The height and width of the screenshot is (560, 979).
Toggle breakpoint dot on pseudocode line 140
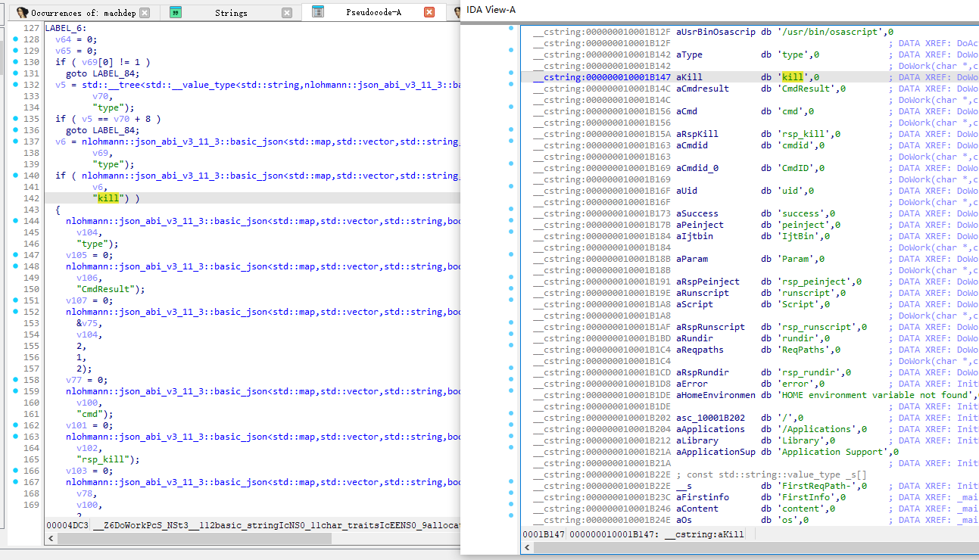point(16,176)
